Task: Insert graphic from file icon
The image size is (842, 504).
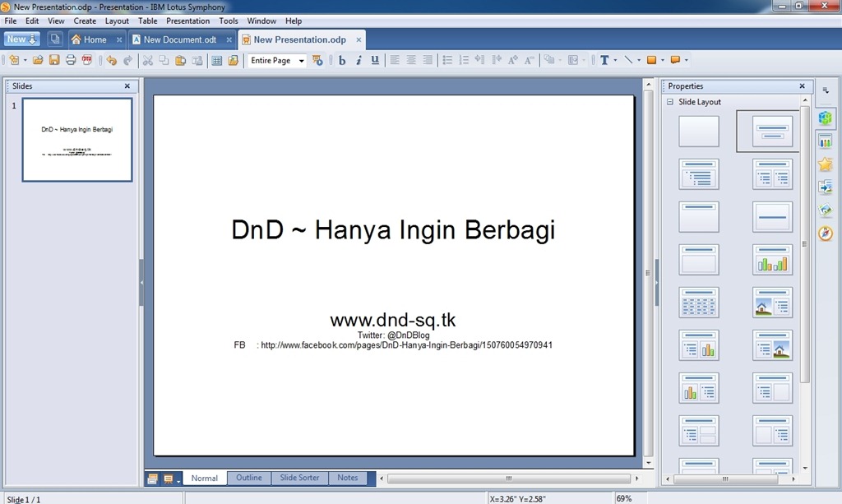Action: click(233, 60)
